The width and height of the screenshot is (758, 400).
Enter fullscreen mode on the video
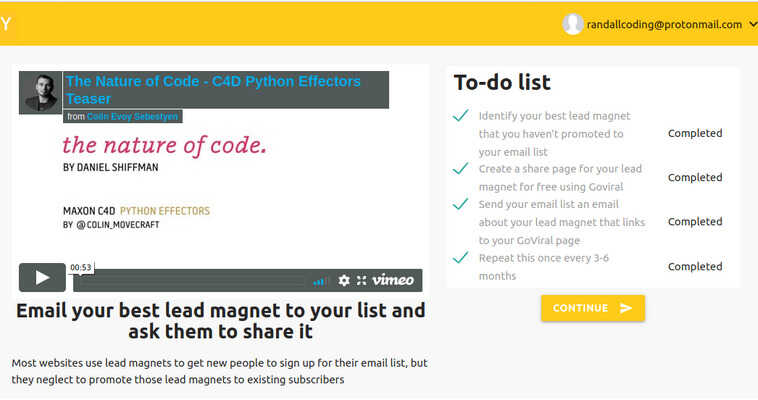pos(362,280)
